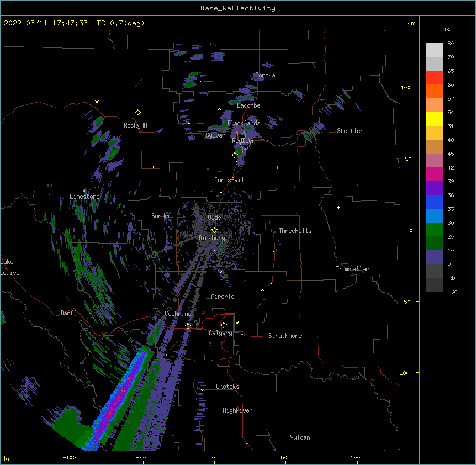Pick the light blue 30–33 dBZ swatch
476x465 pixels.
(x=434, y=216)
